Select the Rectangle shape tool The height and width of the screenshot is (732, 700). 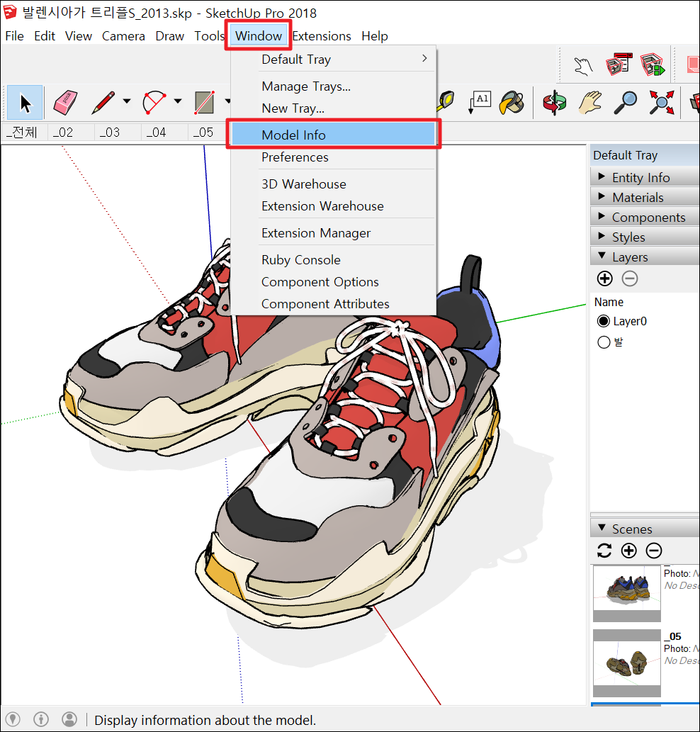(x=205, y=102)
